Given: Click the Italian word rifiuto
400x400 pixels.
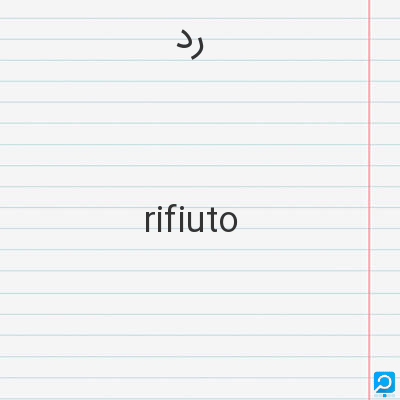Looking at the screenshot, I should pyautogui.click(x=191, y=220).
